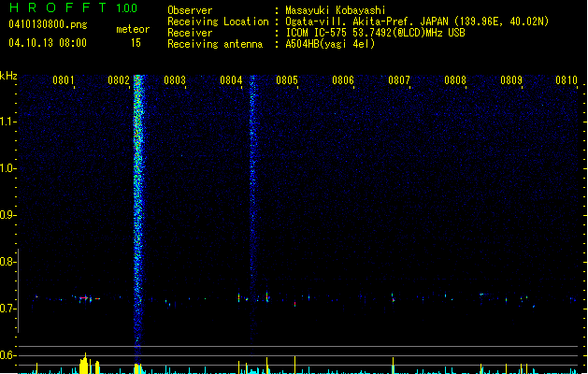Viewport: 588px width, 374px height.
Task: Click the Receiving Location label
Action: click(218, 22)
